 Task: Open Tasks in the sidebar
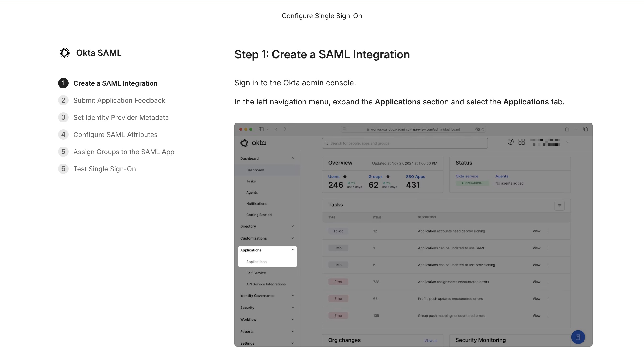tap(251, 181)
